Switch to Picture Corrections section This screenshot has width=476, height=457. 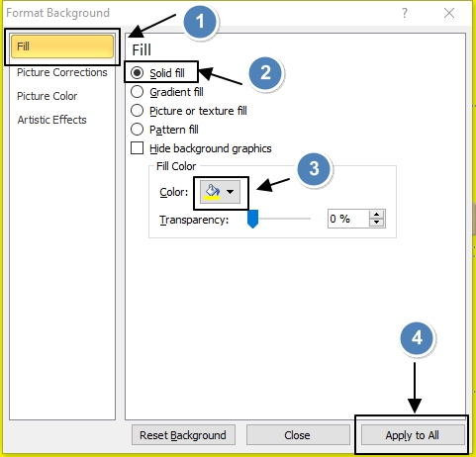[x=62, y=72]
